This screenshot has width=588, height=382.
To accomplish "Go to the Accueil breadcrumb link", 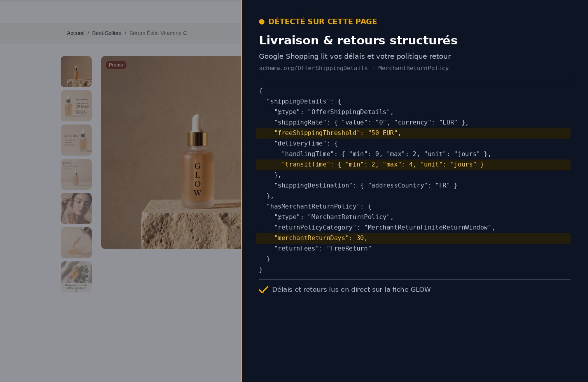I will click(x=75, y=33).
